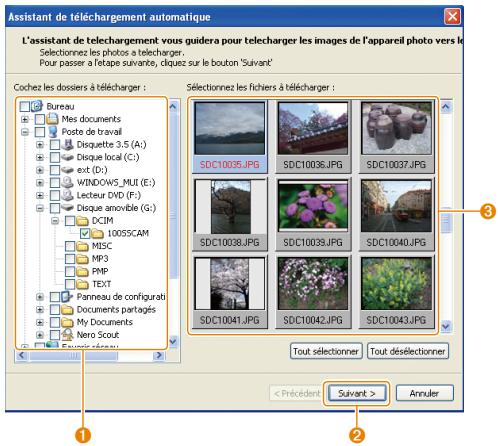Check the MP3 folder checkbox
Viewport: 498px width, 446px height.
pos(70,259)
